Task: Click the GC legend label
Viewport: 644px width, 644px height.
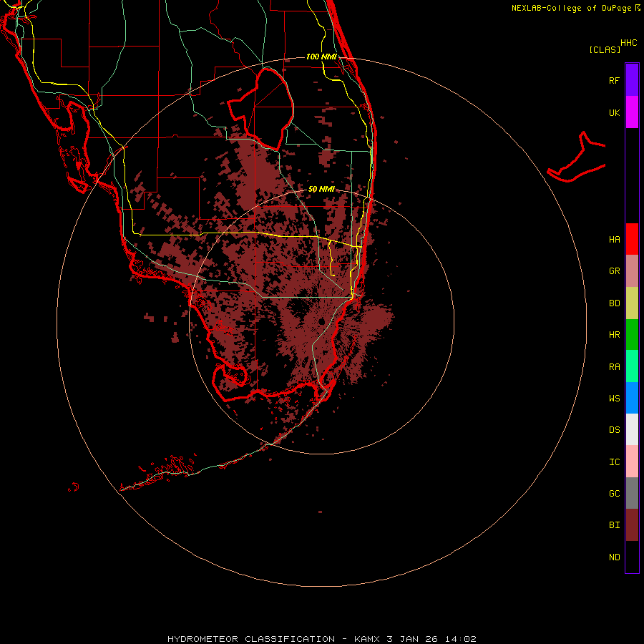Action: (x=614, y=493)
